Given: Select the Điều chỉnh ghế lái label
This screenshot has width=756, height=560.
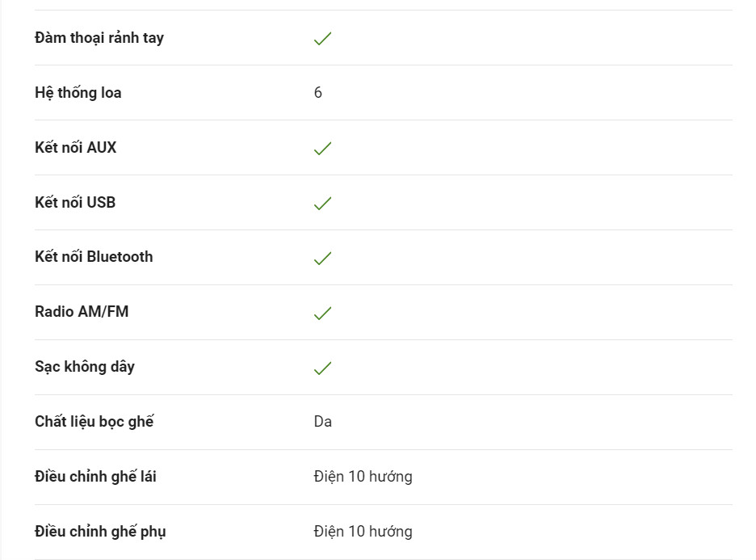Looking at the screenshot, I should (95, 477).
